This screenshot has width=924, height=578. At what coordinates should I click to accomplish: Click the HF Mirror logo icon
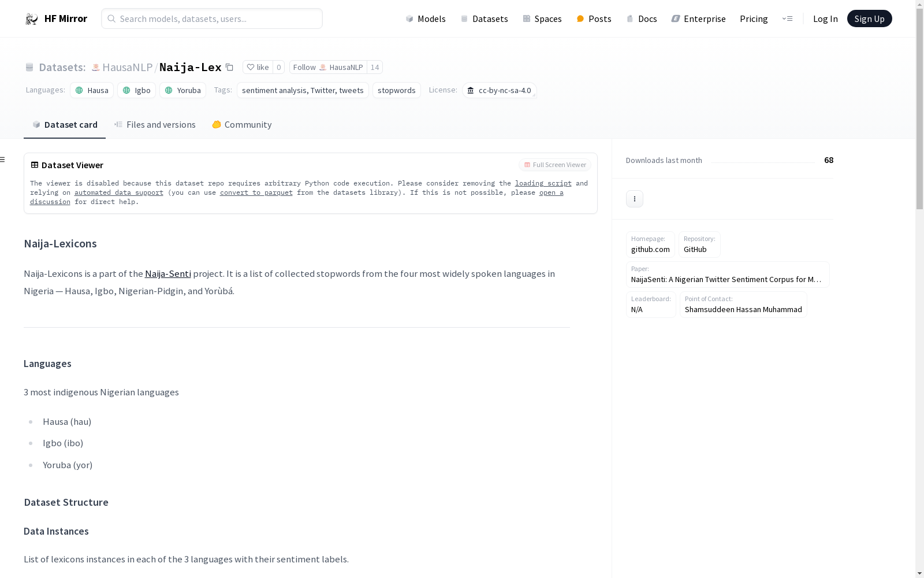pyautogui.click(x=32, y=19)
